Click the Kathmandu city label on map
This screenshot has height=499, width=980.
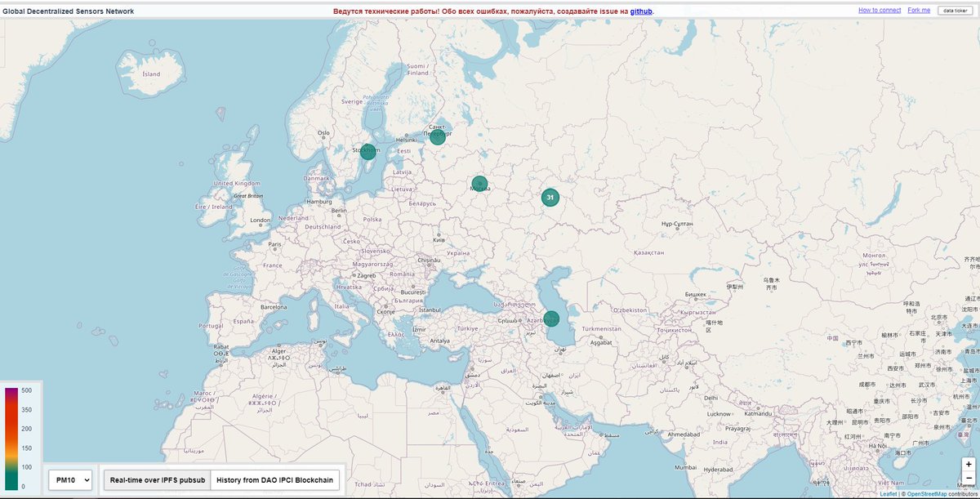tap(756, 414)
